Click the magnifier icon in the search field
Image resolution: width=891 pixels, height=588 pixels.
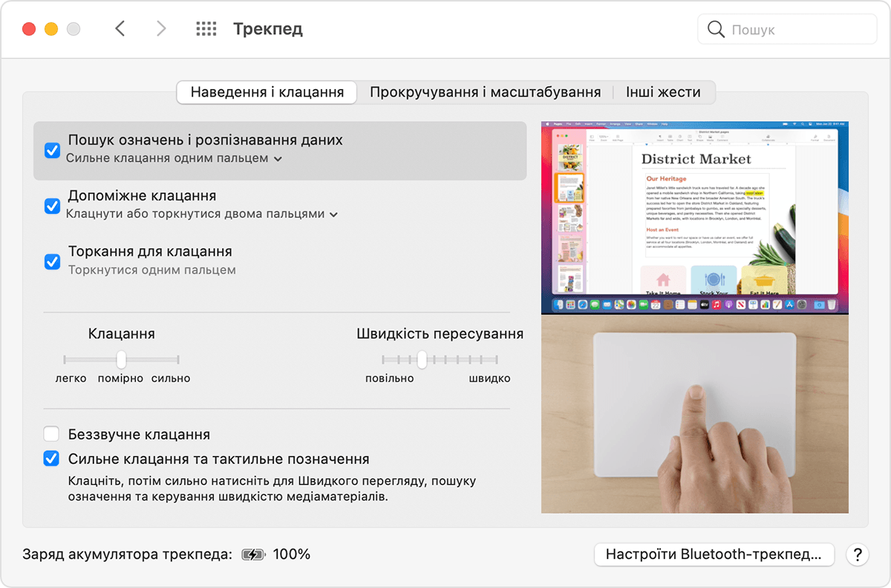pyautogui.click(x=716, y=29)
